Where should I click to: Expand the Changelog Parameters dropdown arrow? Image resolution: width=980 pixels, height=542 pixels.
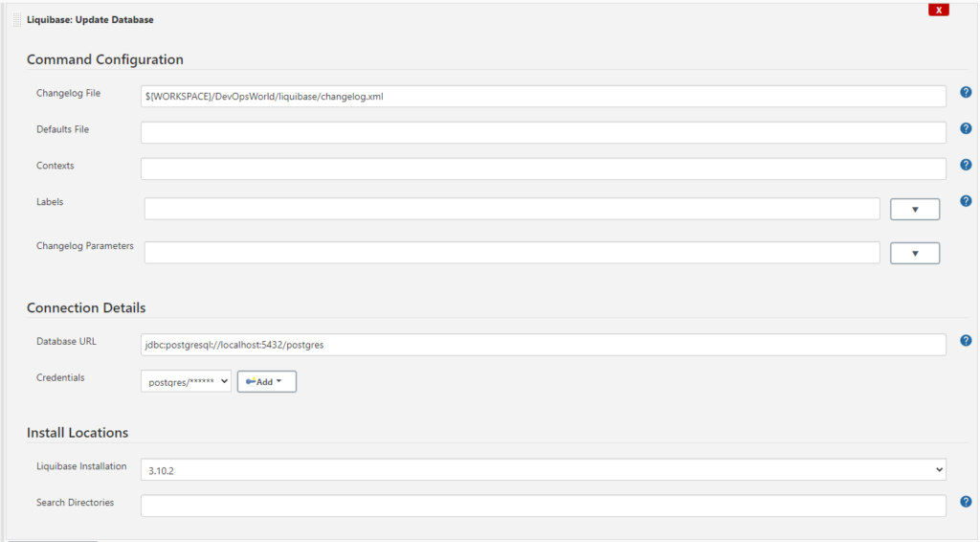[914, 253]
